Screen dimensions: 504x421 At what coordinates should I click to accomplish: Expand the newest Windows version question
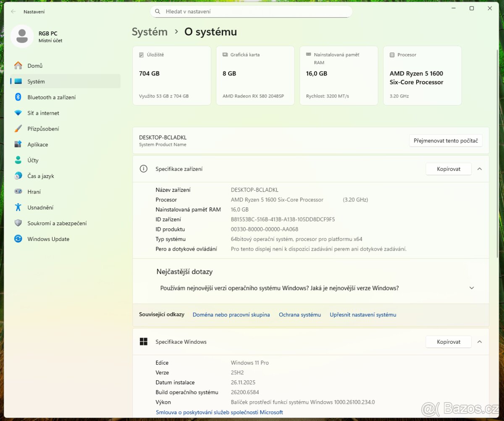pyautogui.click(x=471, y=288)
